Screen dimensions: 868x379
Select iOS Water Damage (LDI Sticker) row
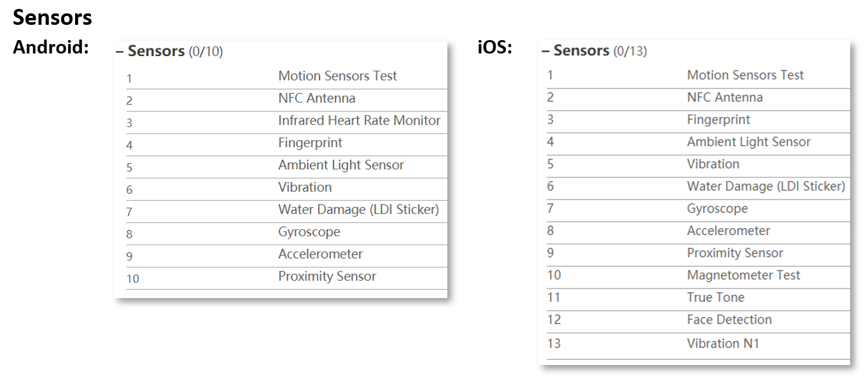tap(698, 189)
